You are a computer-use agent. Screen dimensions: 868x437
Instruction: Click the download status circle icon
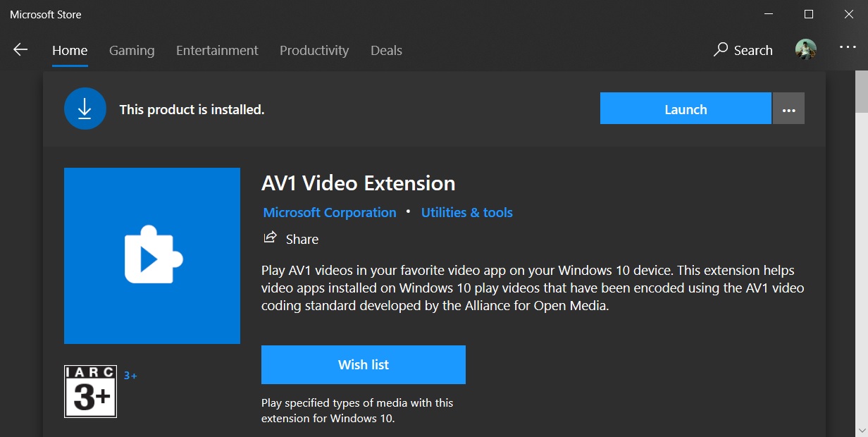click(x=85, y=109)
